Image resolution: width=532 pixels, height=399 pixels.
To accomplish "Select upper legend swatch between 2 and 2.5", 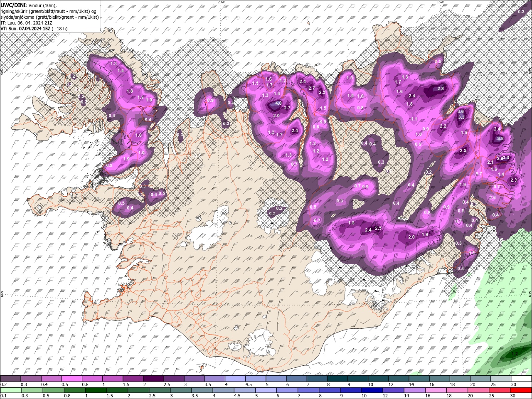I will pos(153,379).
